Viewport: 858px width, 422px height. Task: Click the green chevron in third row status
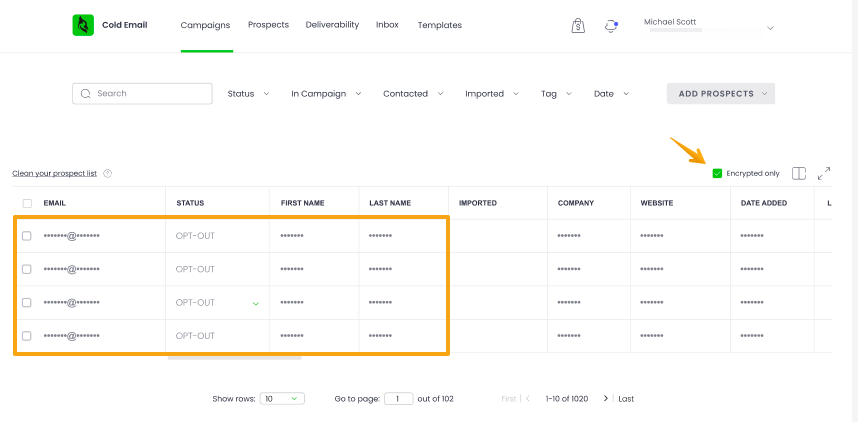pos(256,303)
